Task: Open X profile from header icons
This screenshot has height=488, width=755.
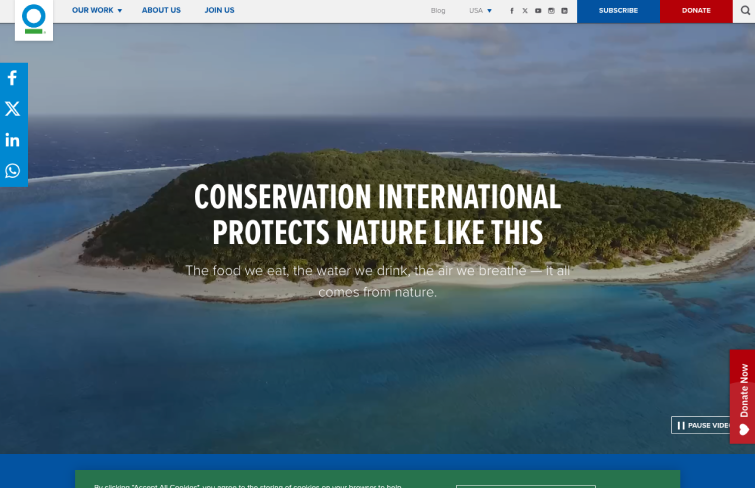Action: coord(525,11)
